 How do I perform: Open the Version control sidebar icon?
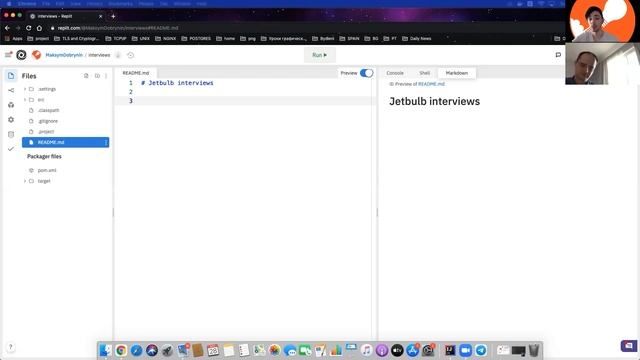[11, 90]
